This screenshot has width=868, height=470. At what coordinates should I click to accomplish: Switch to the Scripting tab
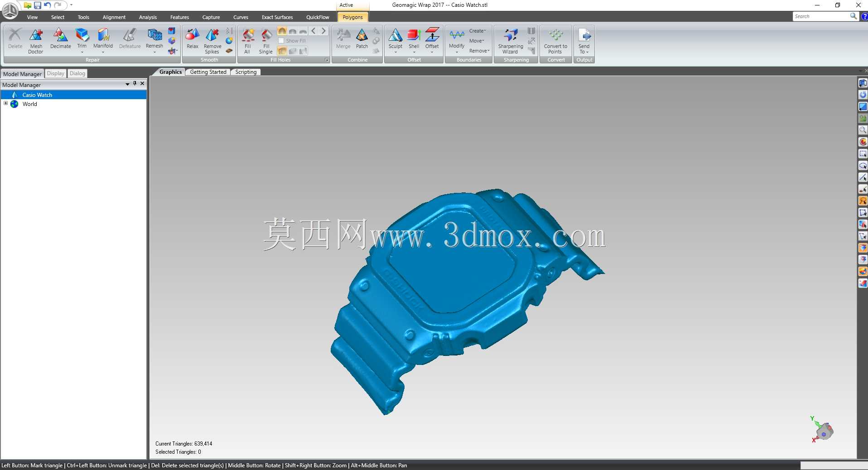click(x=246, y=72)
